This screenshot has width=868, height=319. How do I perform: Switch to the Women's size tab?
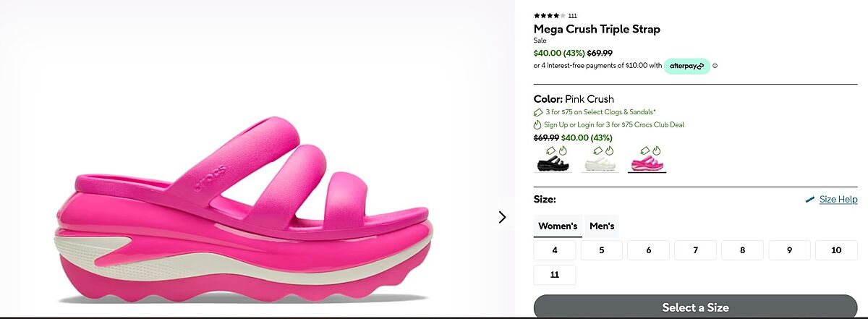tap(558, 226)
